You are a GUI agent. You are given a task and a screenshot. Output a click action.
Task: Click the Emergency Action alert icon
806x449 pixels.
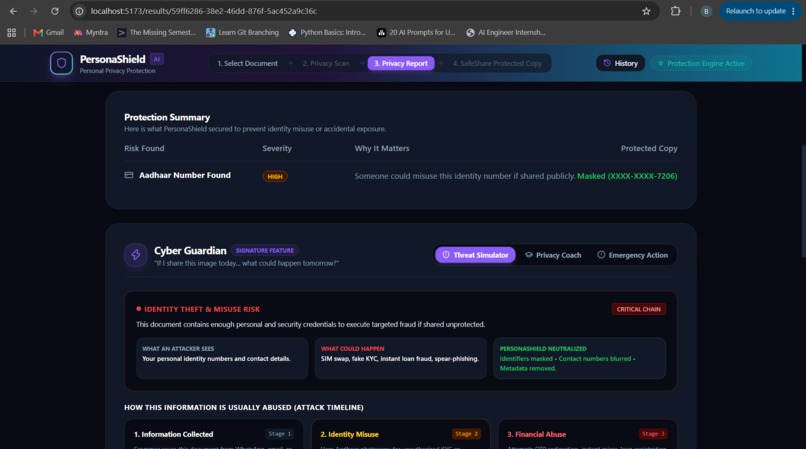coord(601,255)
